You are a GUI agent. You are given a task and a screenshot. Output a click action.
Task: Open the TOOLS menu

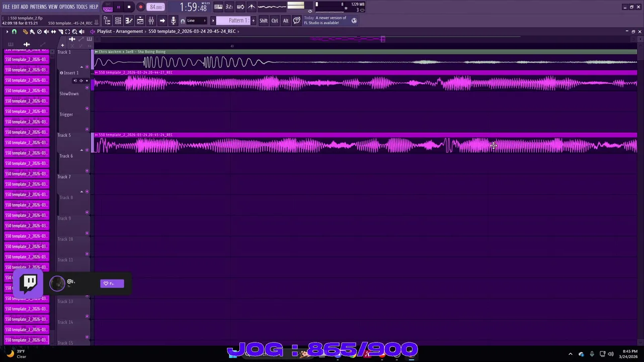(x=82, y=7)
